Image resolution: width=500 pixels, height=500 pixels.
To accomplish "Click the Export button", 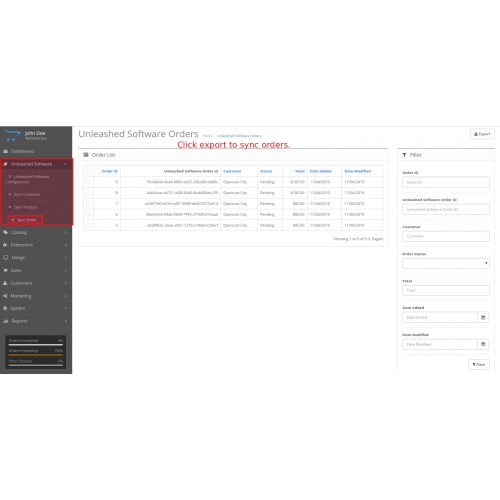I will pos(482,134).
